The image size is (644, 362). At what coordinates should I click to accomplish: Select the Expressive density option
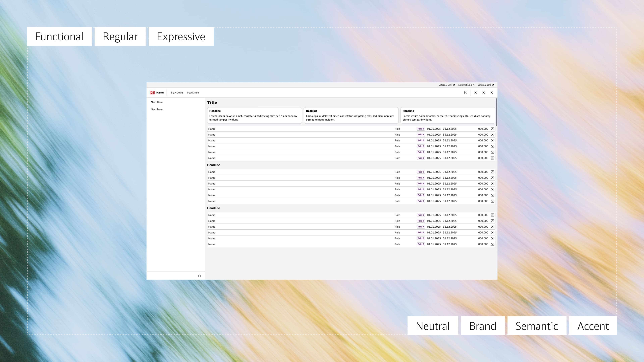click(181, 37)
